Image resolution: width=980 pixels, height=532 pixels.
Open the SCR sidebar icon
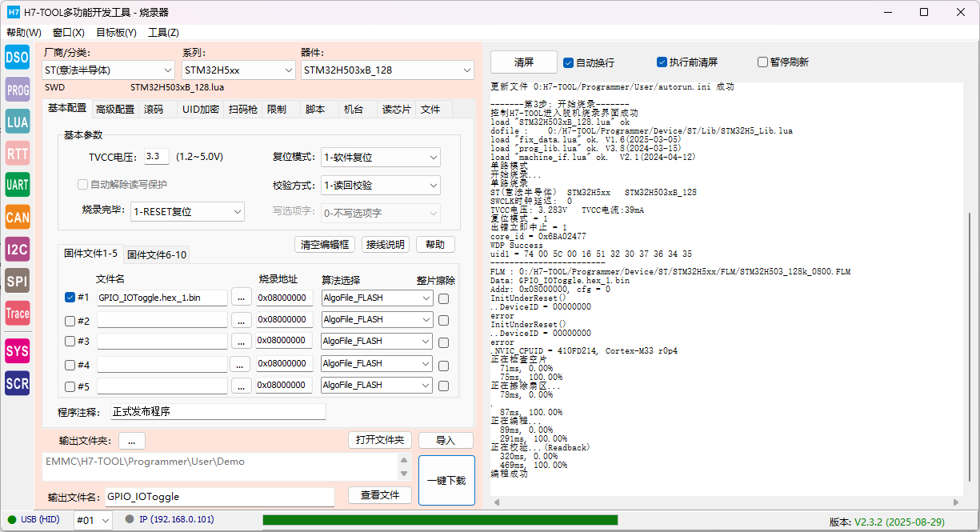coord(17,383)
